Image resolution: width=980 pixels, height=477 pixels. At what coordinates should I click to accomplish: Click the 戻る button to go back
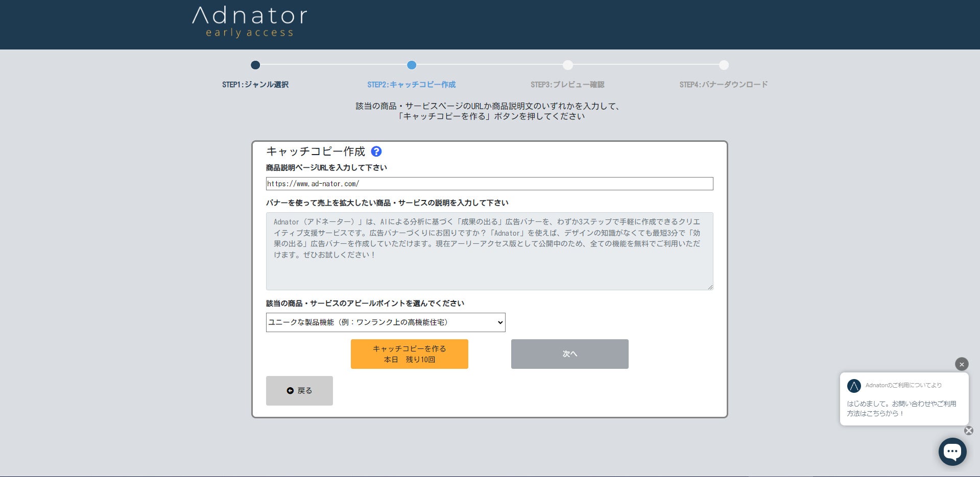tap(299, 390)
